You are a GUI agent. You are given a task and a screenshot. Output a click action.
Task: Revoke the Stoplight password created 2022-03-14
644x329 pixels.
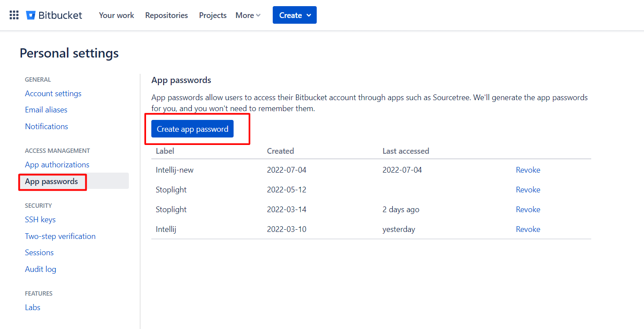tap(528, 210)
